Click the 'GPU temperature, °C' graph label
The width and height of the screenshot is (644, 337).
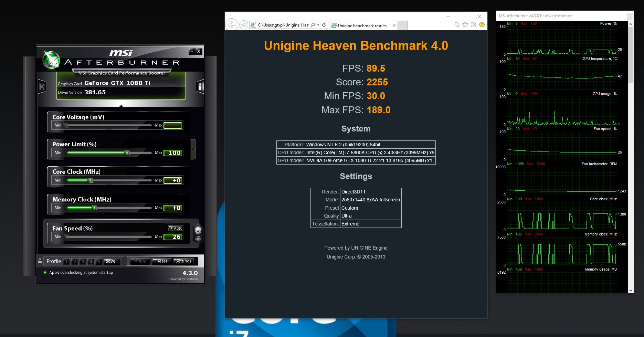(600, 59)
